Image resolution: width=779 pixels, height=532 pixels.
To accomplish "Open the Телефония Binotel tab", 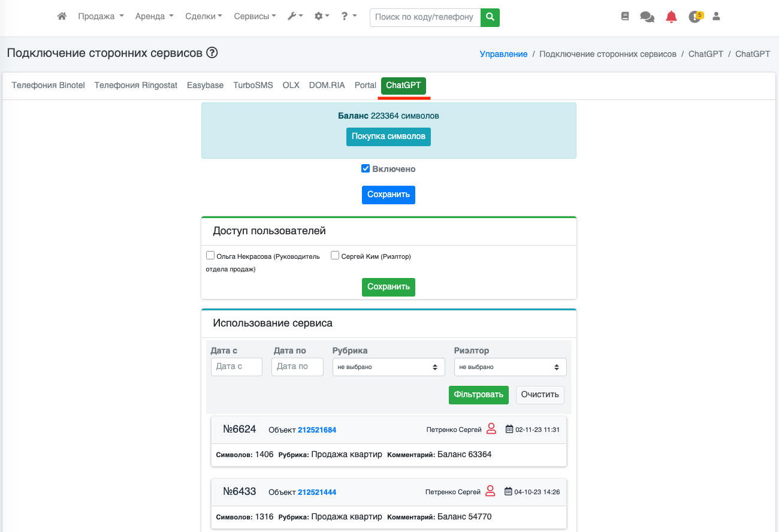I will (x=49, y=85).
